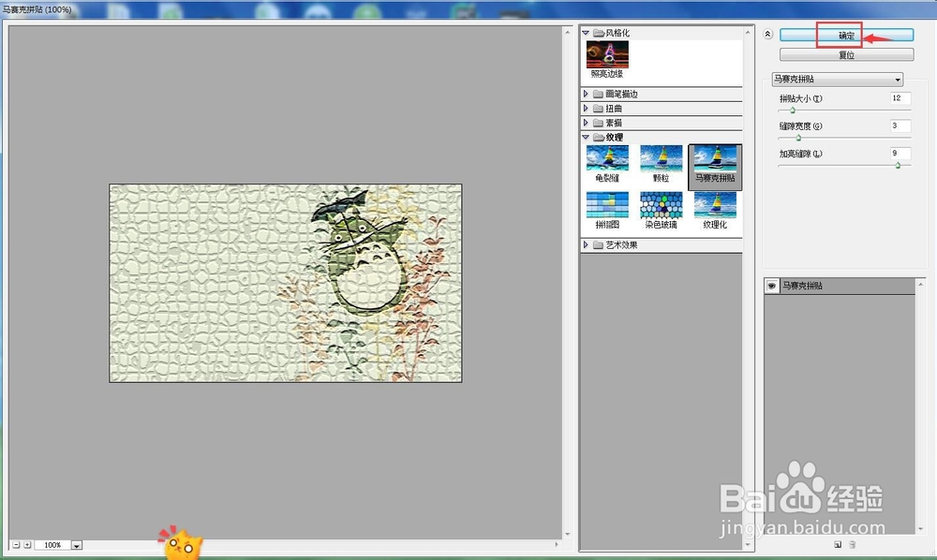Click the 复位 reset button
Screen dimensions: 937x560
846,55
